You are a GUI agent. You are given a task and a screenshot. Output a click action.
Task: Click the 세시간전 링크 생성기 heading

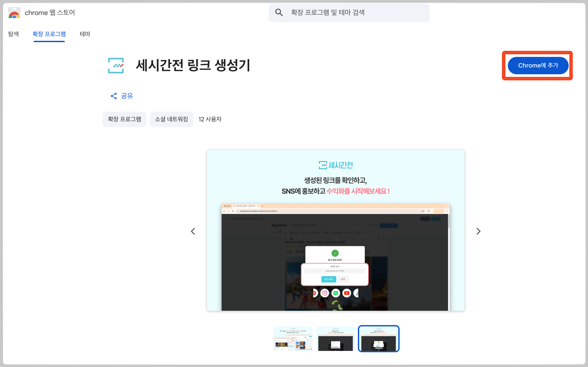click(x=193, y=66)
